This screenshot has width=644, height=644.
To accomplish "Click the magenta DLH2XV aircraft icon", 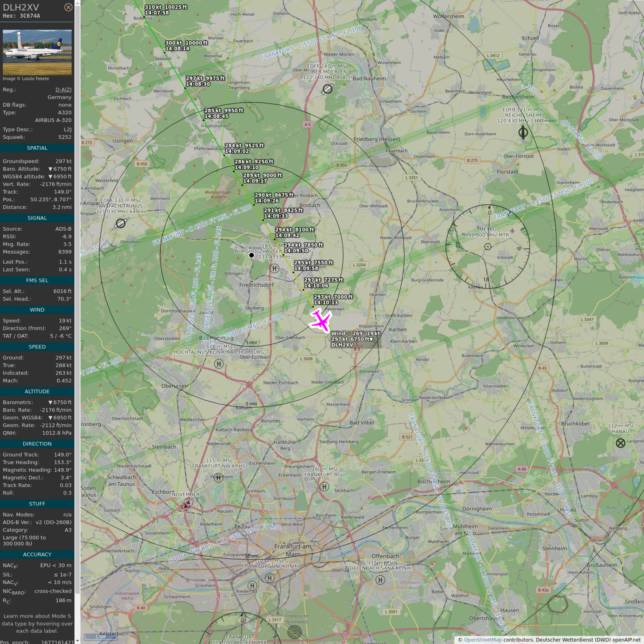I will tap(320, 321).
